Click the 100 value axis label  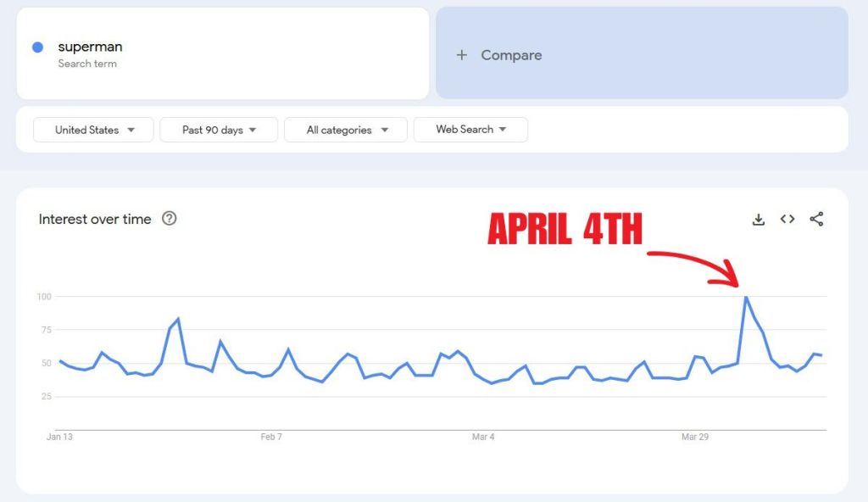[43, 297]
